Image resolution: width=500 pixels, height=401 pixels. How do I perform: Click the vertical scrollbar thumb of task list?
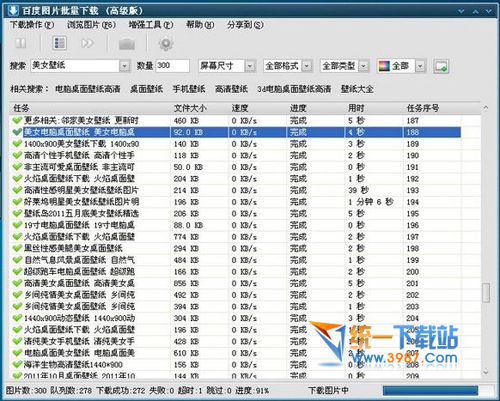click(486, 293)
